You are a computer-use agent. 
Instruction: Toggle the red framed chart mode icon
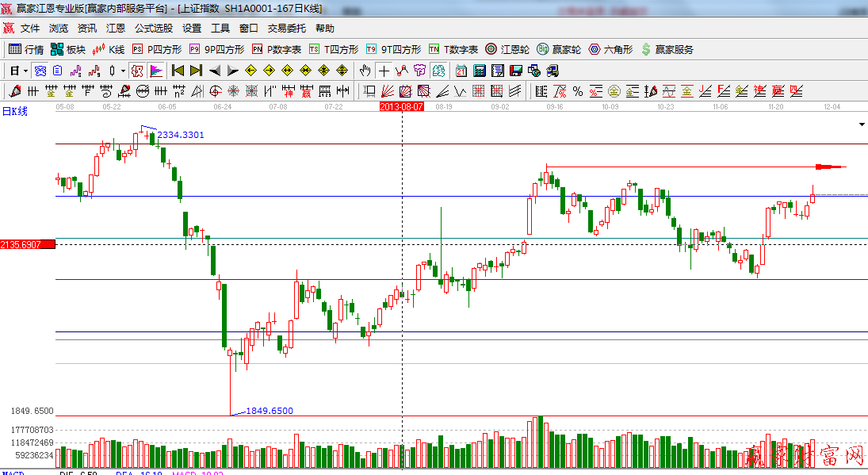[137, 71]
